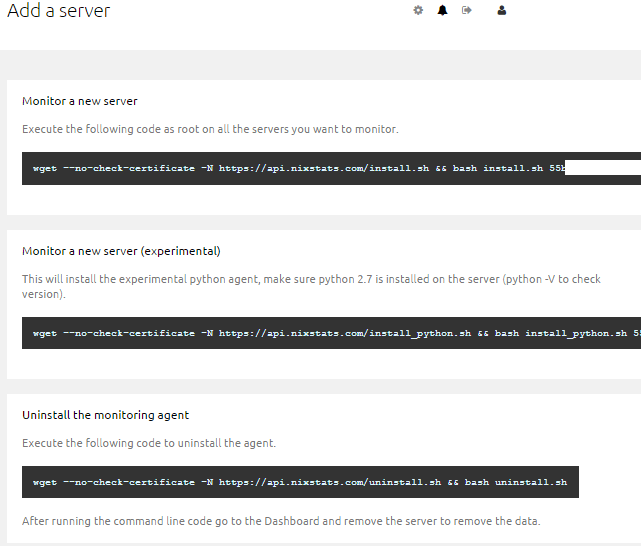Open the settings gear icon
Image resolution: width=641 pixels, height=546 pixels.
click(x=418, y=11)
